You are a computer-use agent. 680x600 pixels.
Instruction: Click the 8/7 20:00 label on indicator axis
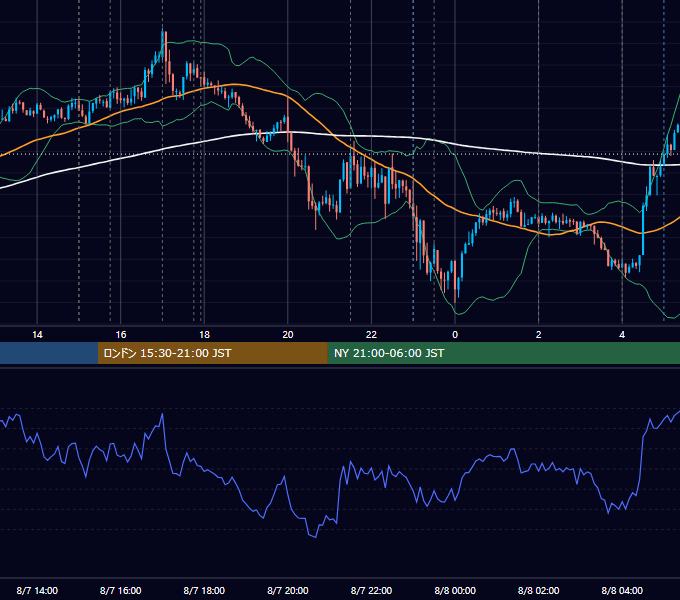pos(288,590)
